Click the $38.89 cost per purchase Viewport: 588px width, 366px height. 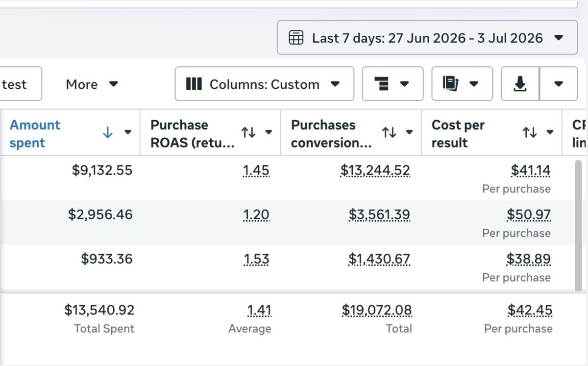pyautogui.click(x=529, y=259)
